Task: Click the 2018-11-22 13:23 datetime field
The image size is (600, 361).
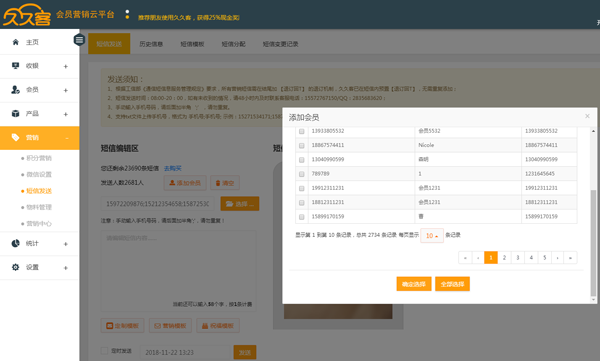Action: (184, 352)
